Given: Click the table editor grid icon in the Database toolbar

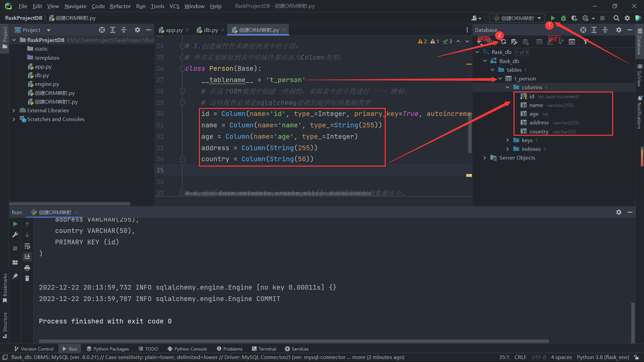Looking at the screenshot, I should coord(539,42).
